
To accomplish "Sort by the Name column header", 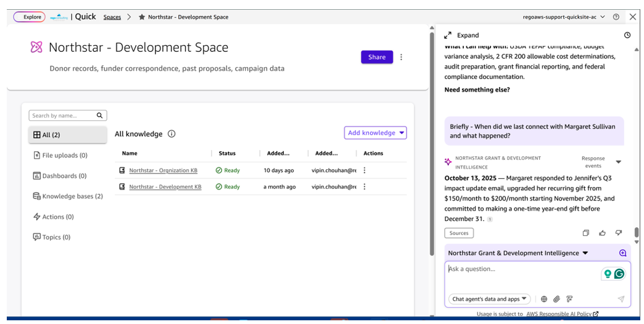I will click(x=130, y=153).
